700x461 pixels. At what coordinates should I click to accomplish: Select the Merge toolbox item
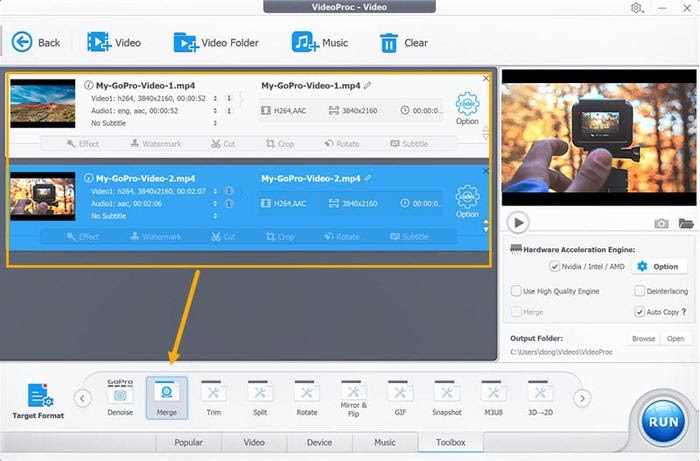[x=167, y=397]
